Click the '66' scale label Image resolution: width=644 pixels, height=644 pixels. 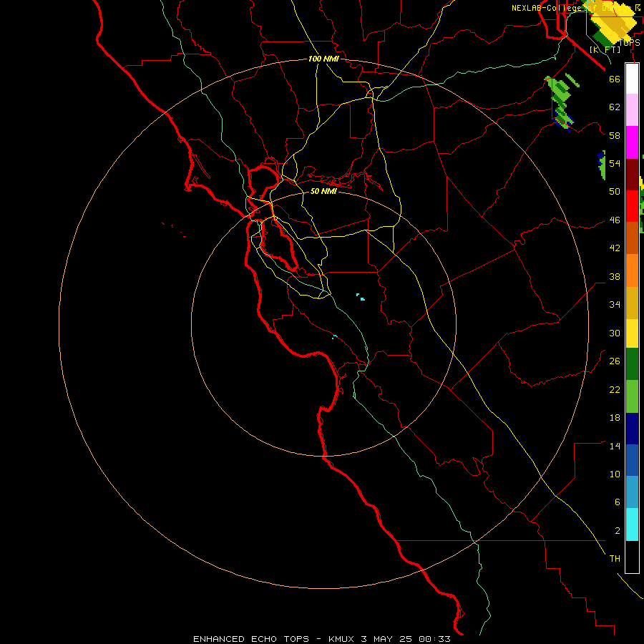click(x=615, y=79)
